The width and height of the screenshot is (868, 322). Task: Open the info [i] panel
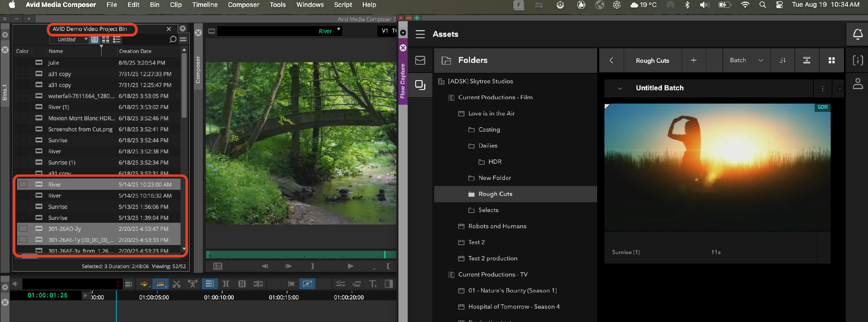(858, 60)
